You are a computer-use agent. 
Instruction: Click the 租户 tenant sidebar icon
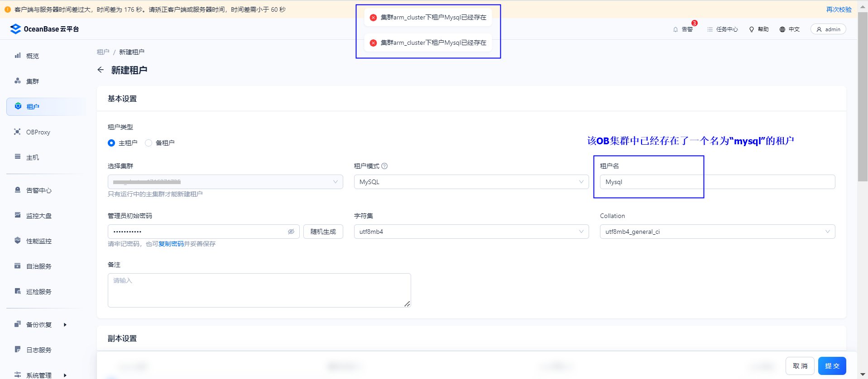pos(18,106)
